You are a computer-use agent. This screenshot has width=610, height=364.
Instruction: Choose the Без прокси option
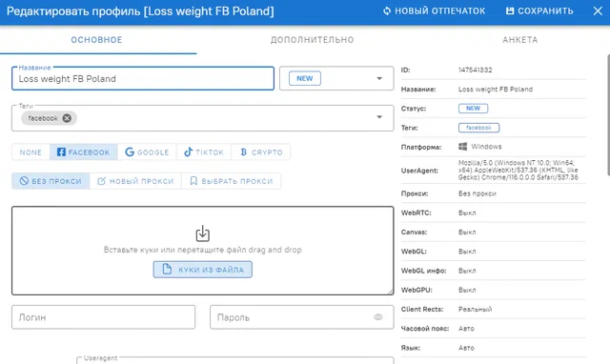click(x=51, y=181)
